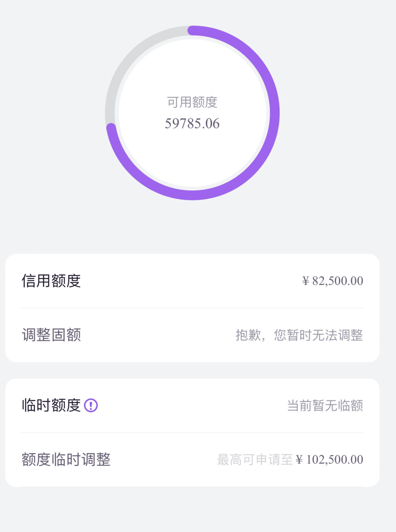Click the rounded arc end on the ring's left
This screenshot has height=532, width=396.
(x=111, y=128)
